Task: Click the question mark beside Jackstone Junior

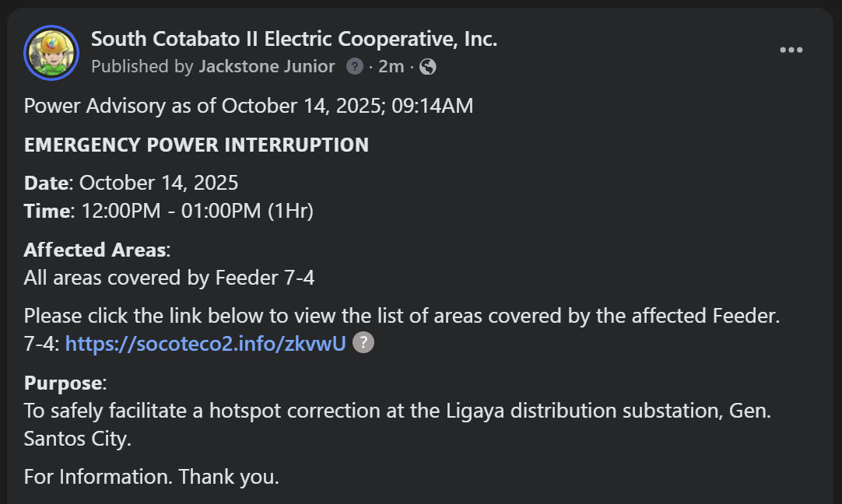Action: coord(355,67)
